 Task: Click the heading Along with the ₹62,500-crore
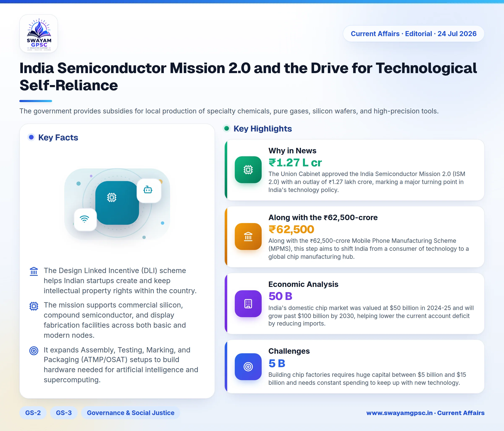[323, 217]
